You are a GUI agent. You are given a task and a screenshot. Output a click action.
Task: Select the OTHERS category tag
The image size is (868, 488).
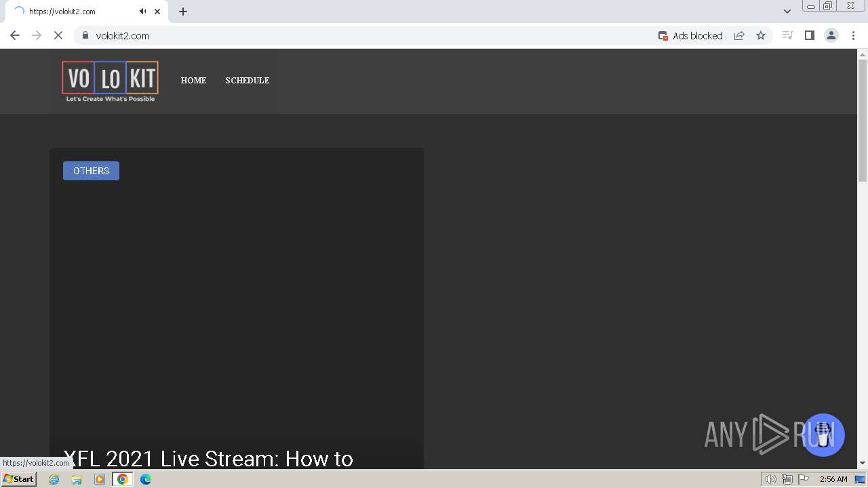click(x=91, y=171)
